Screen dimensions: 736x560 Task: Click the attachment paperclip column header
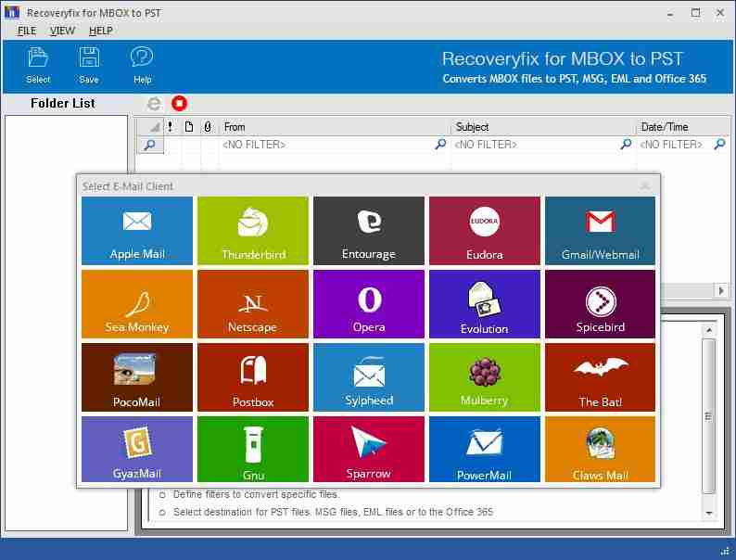point(208,127)
